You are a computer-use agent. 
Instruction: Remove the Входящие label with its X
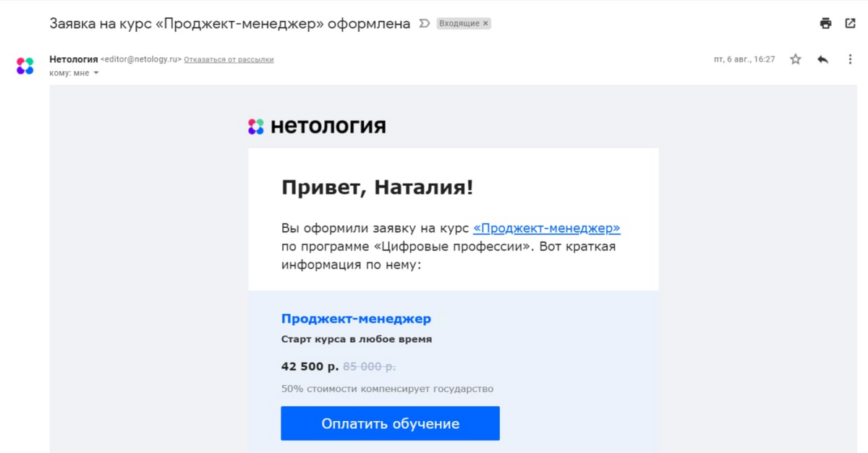point(486,23)
